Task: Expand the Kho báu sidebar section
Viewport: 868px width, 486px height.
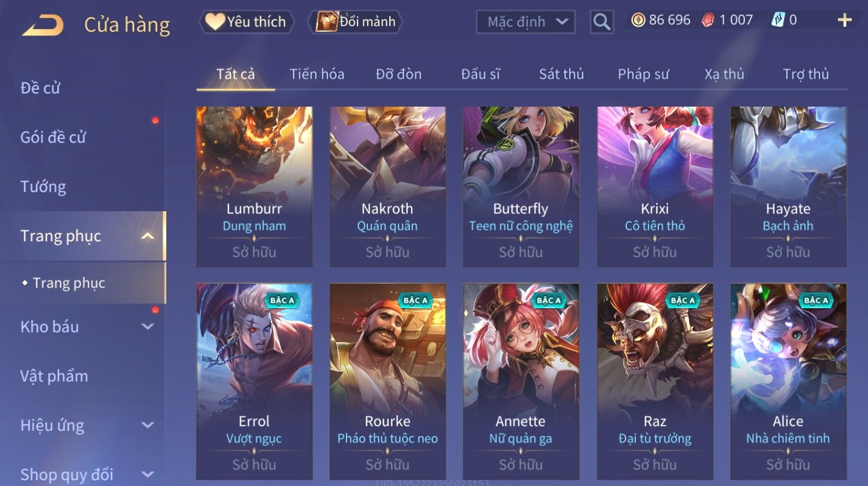Action: pyautogui.click(x=148, y=327)
